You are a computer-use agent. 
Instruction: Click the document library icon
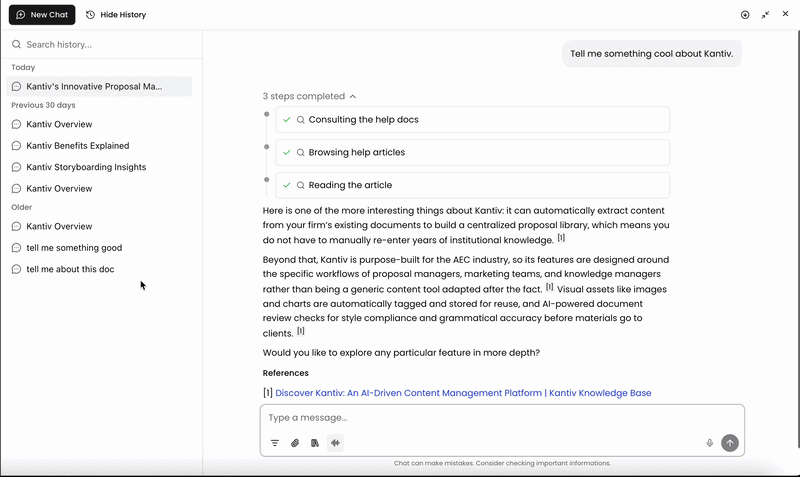pos(315,443)
